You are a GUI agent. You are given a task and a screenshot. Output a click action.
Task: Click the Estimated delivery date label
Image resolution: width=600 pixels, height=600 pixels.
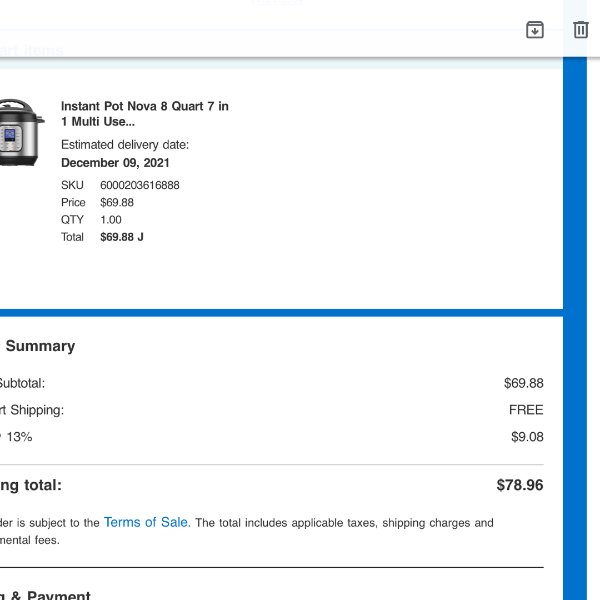(125, 145)
